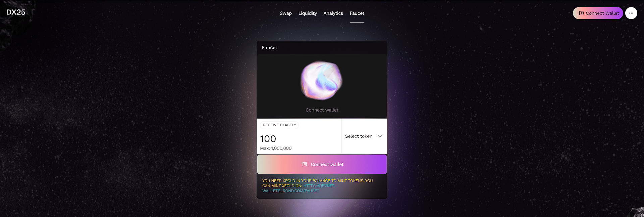The height and width of the screenshot is (217, 644).
Task: Click wallet icon in top Connect Wallet button
Action: tap(581, 13)
